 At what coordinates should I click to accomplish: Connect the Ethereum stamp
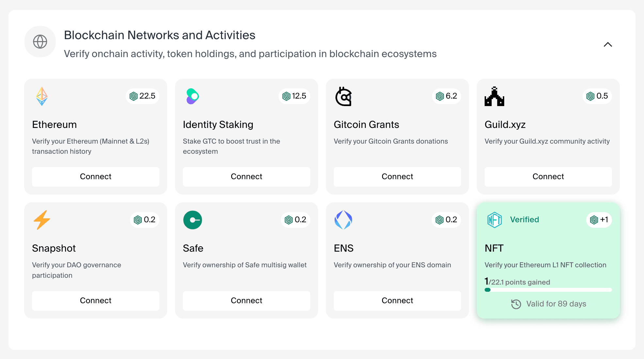coord(96,177)
